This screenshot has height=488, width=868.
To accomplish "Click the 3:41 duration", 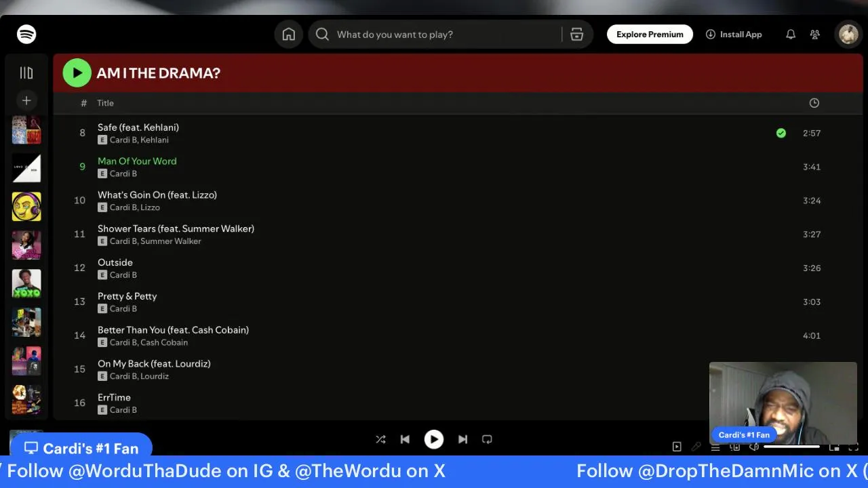I will 812,167.
